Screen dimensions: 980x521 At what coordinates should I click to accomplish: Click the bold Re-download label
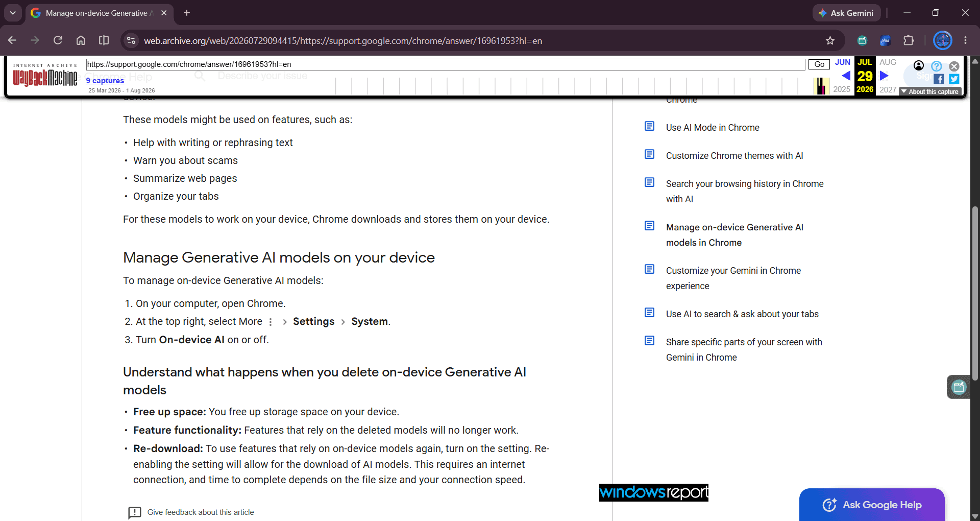point(168,448)
